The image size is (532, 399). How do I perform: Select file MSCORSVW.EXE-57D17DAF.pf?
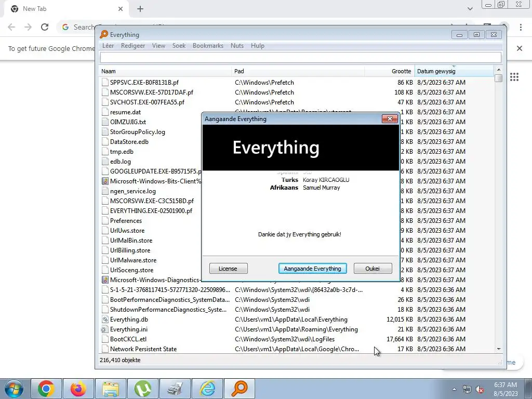152,92
